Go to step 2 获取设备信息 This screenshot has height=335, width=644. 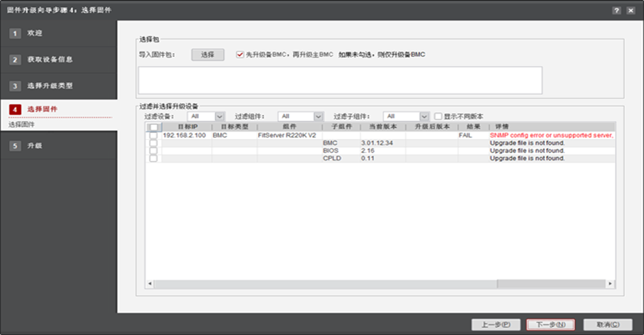(59, 59)
